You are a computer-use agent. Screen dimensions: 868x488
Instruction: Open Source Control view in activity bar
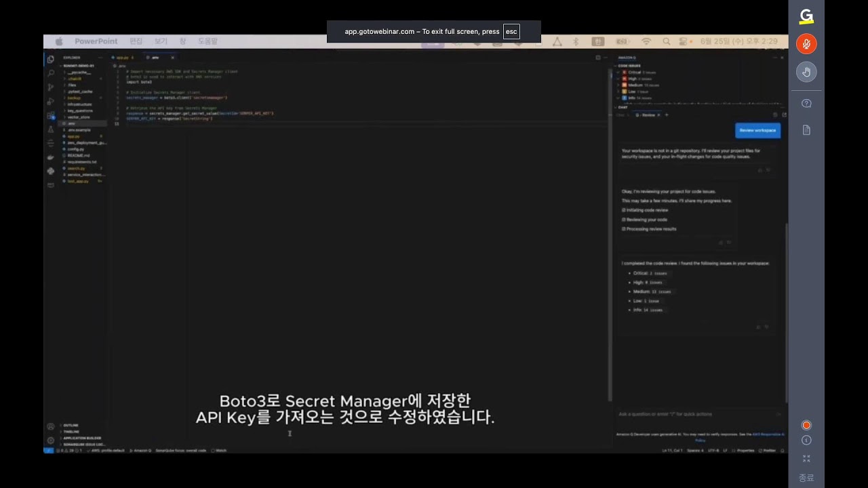click(50, 87)
